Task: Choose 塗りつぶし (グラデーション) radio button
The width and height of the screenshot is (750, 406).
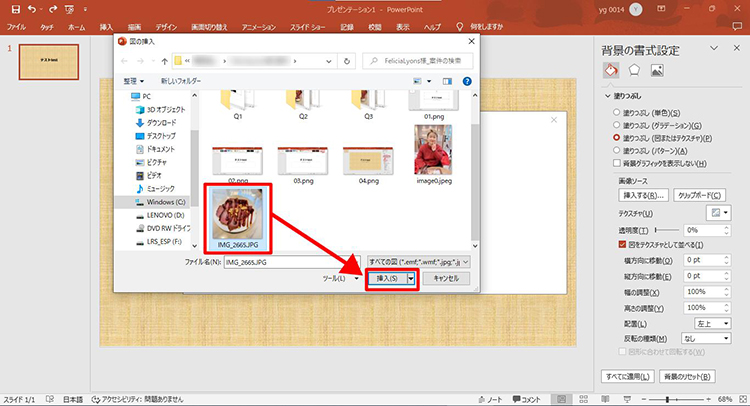Action: pos(617,125)
